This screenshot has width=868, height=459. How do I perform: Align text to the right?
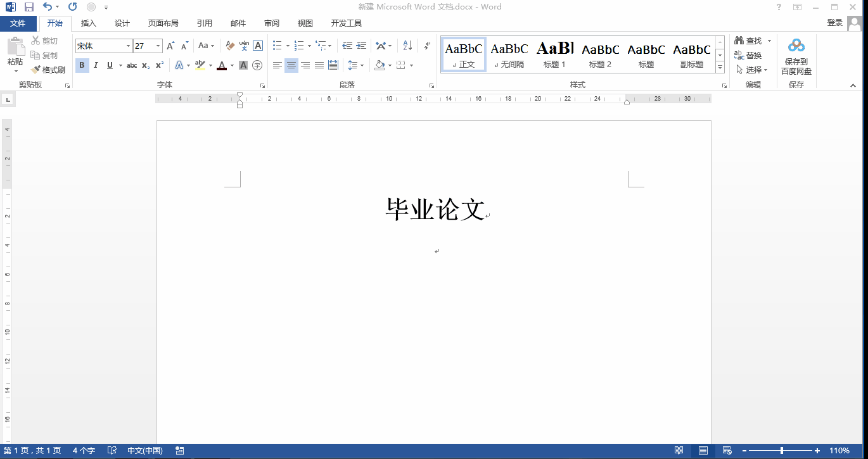click(x=305, y=65)
